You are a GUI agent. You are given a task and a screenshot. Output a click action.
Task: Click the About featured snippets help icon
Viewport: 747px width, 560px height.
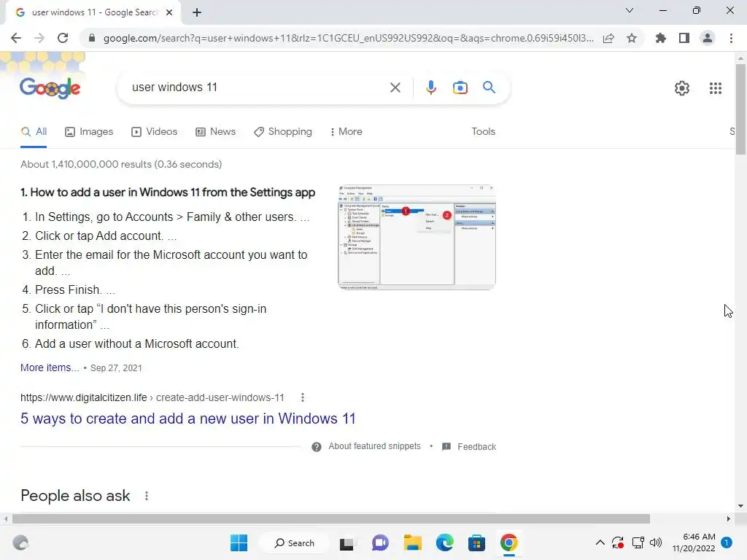(x=317, y=447)
